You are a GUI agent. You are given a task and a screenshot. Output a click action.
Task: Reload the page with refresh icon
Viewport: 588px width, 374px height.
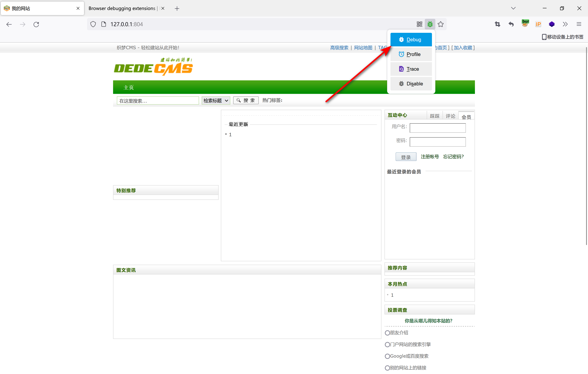(x=36, y=24)
